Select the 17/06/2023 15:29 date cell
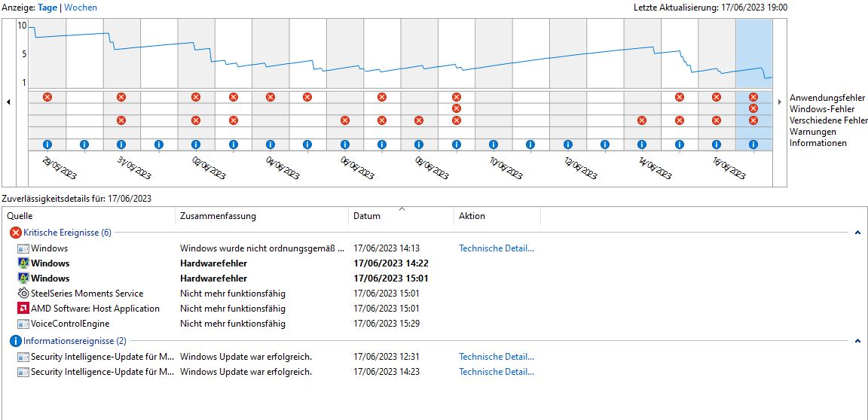This screenshot has height=420, width=868. 387,324
